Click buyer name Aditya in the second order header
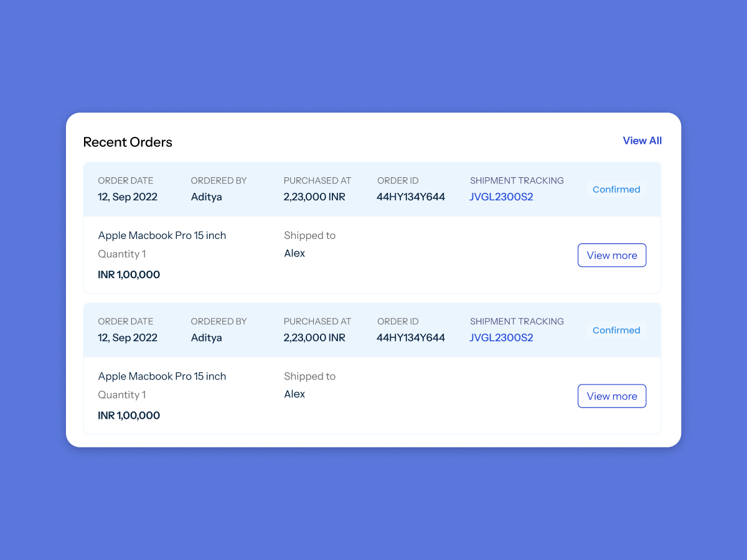Image resolution: width=747 pixels, height=560 pixels. tap(206, 337)
